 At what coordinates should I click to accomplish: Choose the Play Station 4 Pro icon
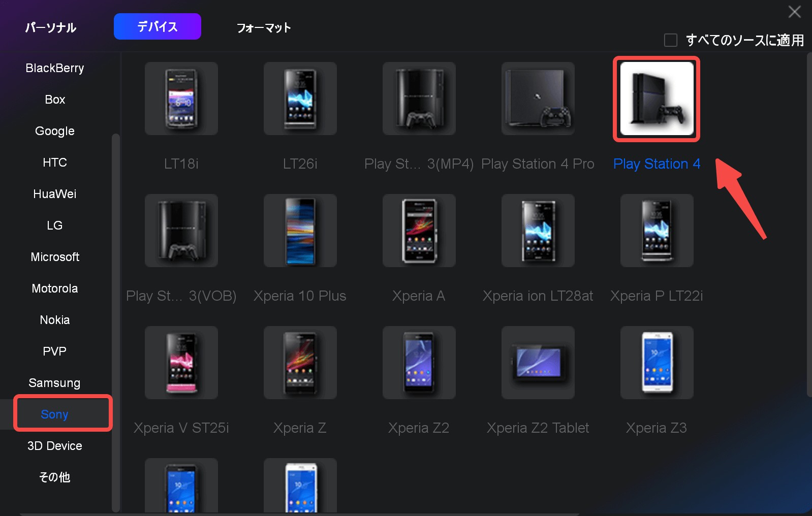(x=538, y=99)
